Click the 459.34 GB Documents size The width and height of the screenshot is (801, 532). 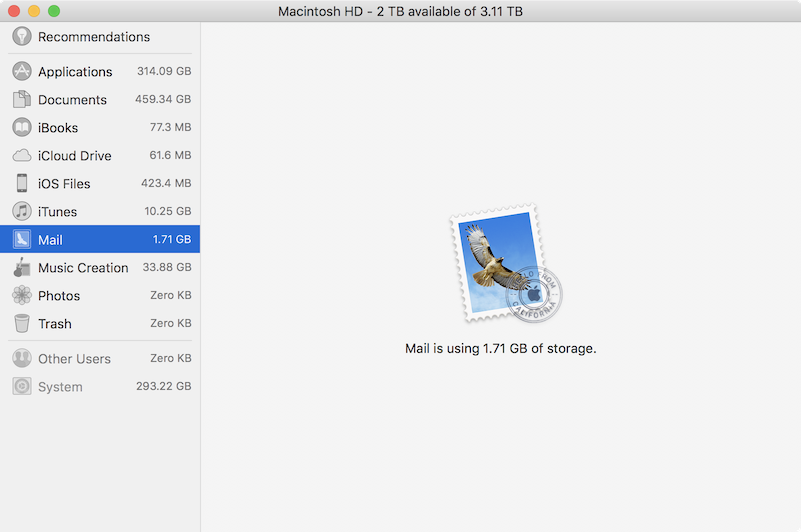click(163, 99)
